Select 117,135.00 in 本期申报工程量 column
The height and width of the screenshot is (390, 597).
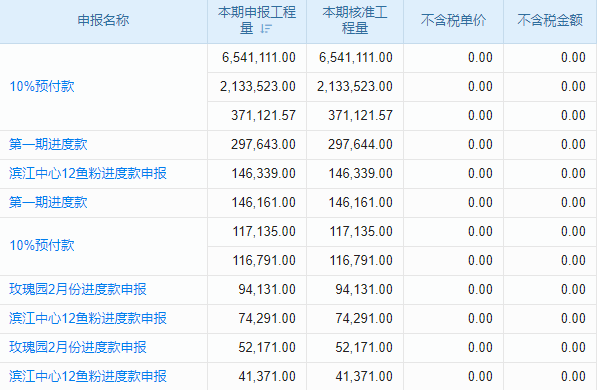[264, 231]
